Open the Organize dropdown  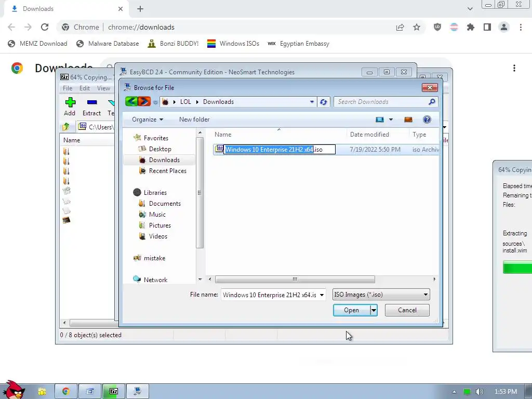147,119
